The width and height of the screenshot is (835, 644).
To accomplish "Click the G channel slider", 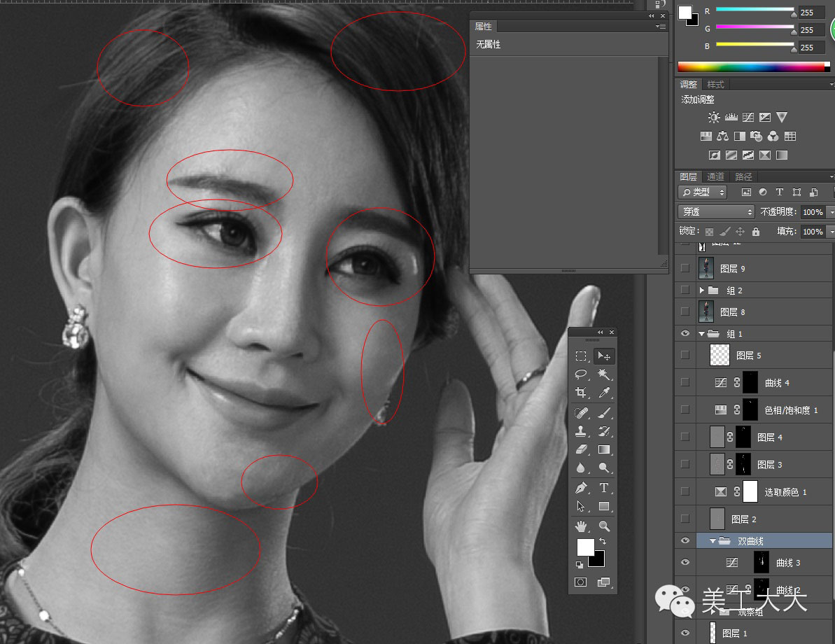I will point(755,27).
